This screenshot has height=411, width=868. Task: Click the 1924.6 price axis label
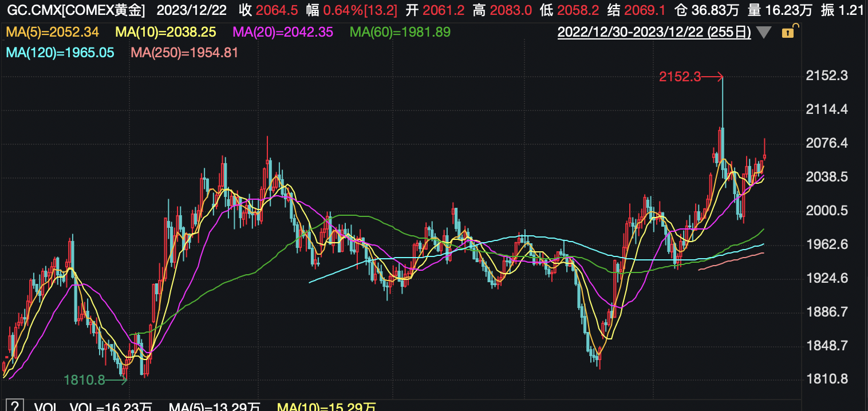point(826,278)
